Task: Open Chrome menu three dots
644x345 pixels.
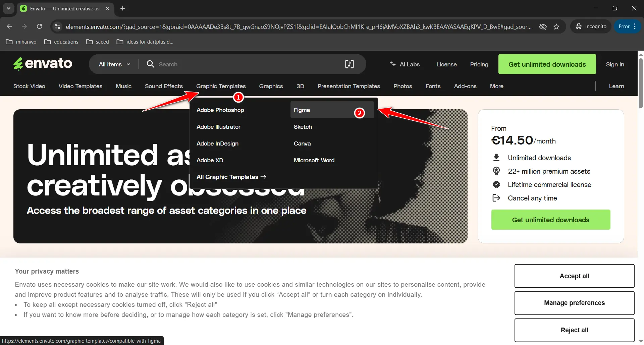Action: click(635, 26)
